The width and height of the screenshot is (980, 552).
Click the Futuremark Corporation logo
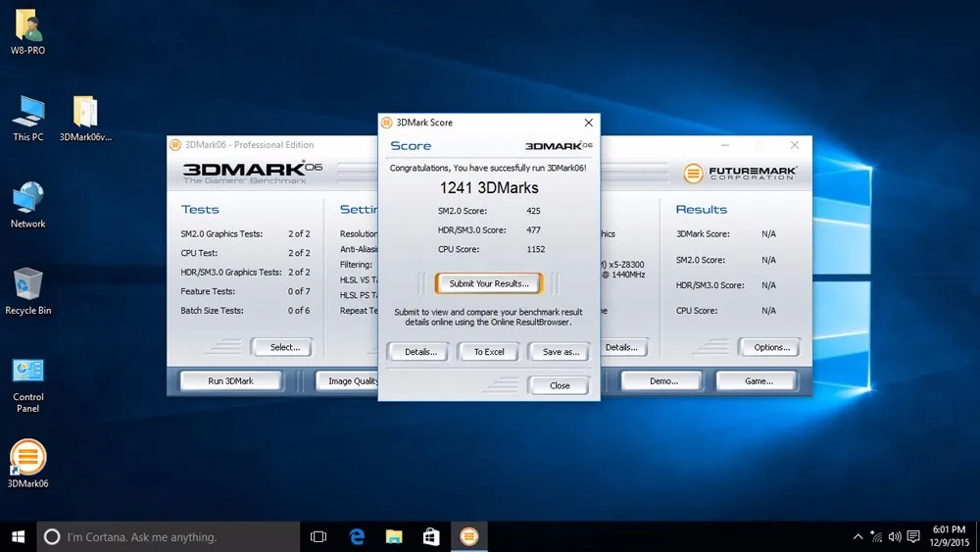(739, 173)
